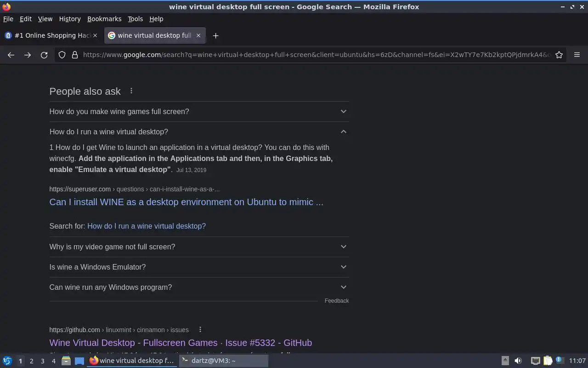Viewport: 588px width, 368px height.
Task: Open the network status tray icon
Action: point(535,361)
